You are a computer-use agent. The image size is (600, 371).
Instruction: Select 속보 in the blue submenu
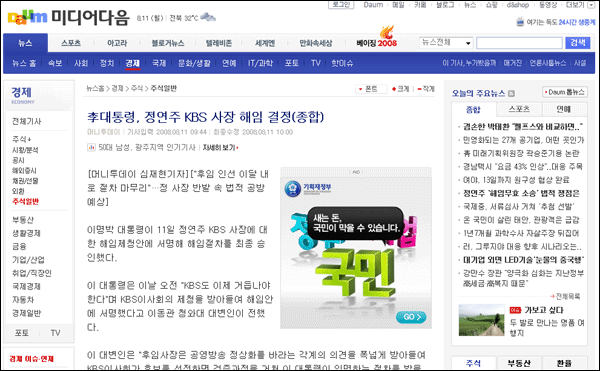[x=55, y=63]
